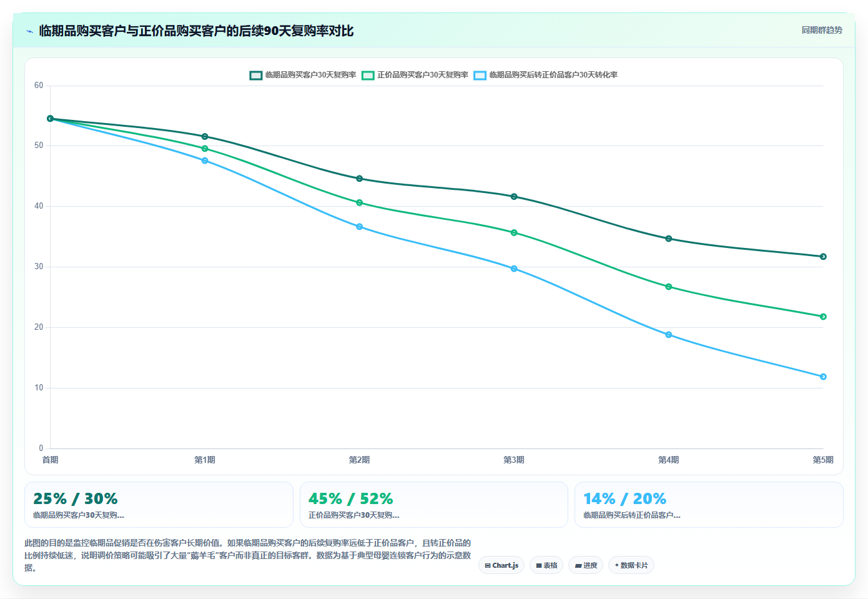Click the green legend box for 正价品购买客户30天复购率
This screenshot has width=868, height=599.
368,75
